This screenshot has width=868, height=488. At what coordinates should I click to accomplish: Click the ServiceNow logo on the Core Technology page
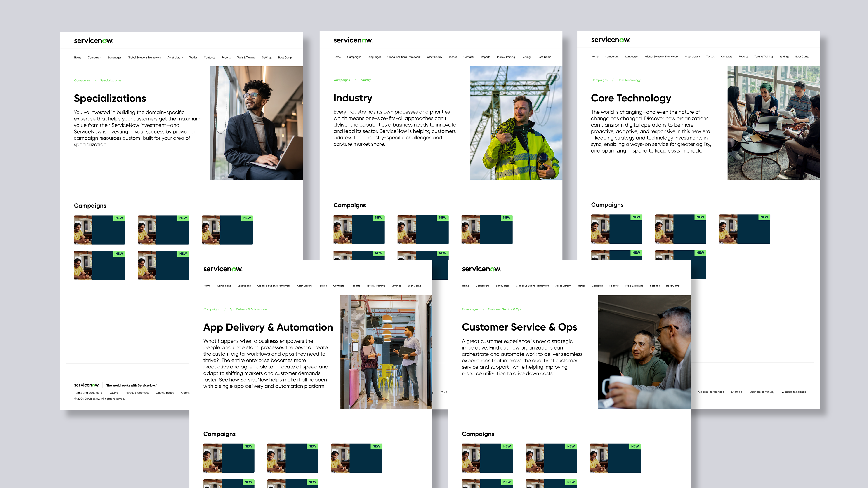click(611, 40)
